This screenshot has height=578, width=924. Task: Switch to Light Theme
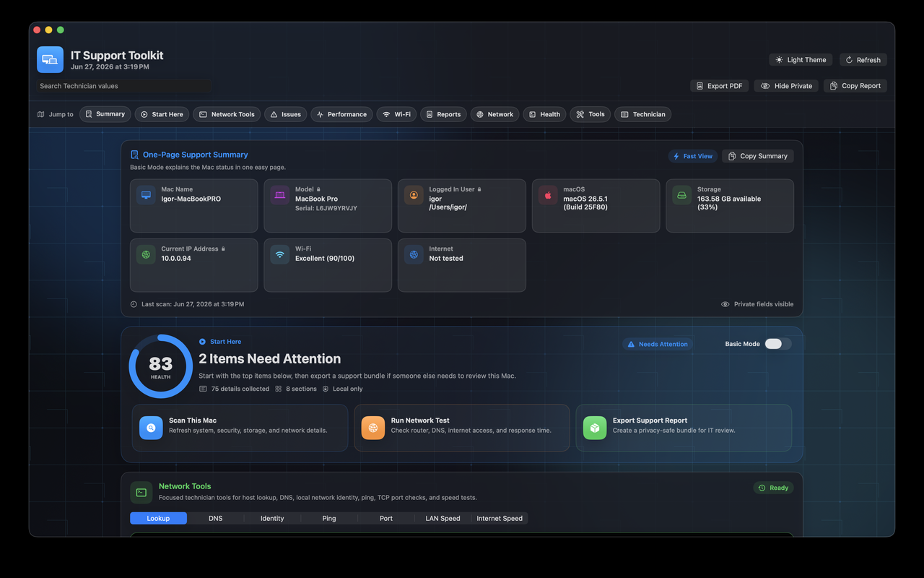click(801, 60)
